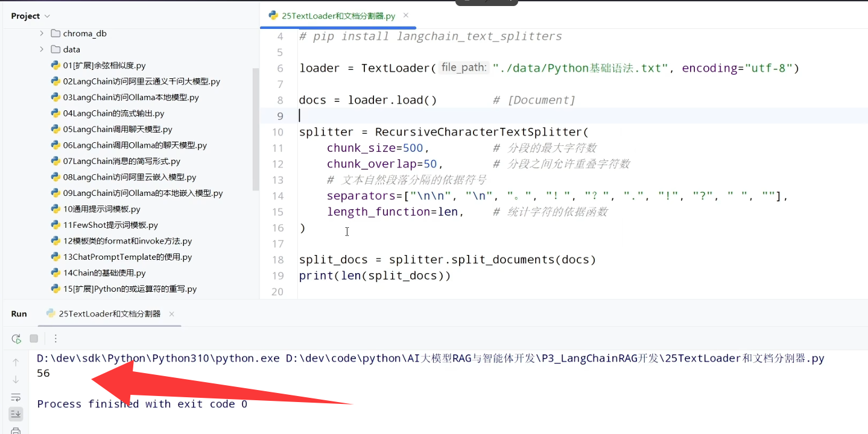
Task: Open file 05LangChain调用聊天模型.py
Action: pyautogui.click(x=112, y=130)
